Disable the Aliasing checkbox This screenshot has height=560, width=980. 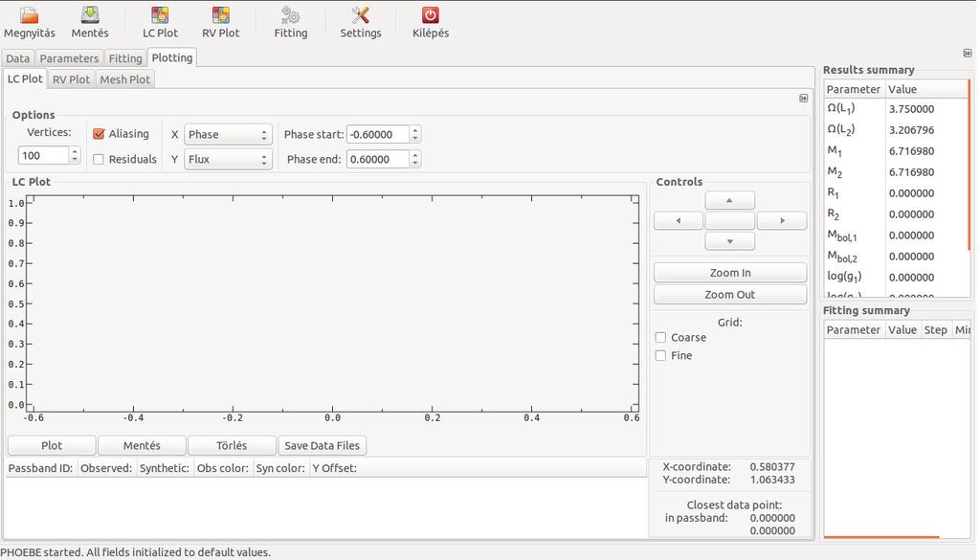pos(99,134)
